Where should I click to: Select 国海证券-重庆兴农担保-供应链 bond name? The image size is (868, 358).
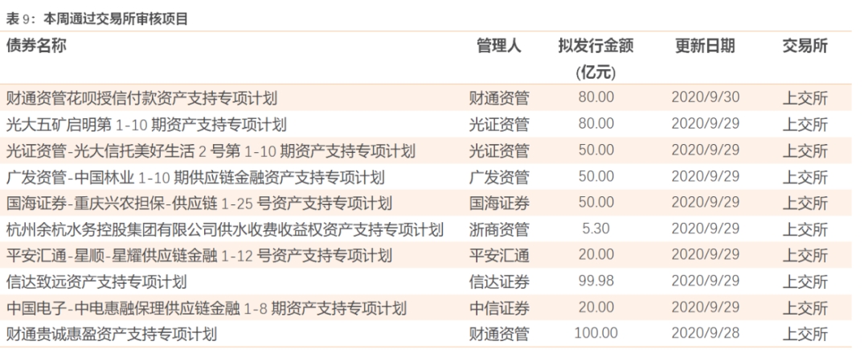[x=199, y=203]
